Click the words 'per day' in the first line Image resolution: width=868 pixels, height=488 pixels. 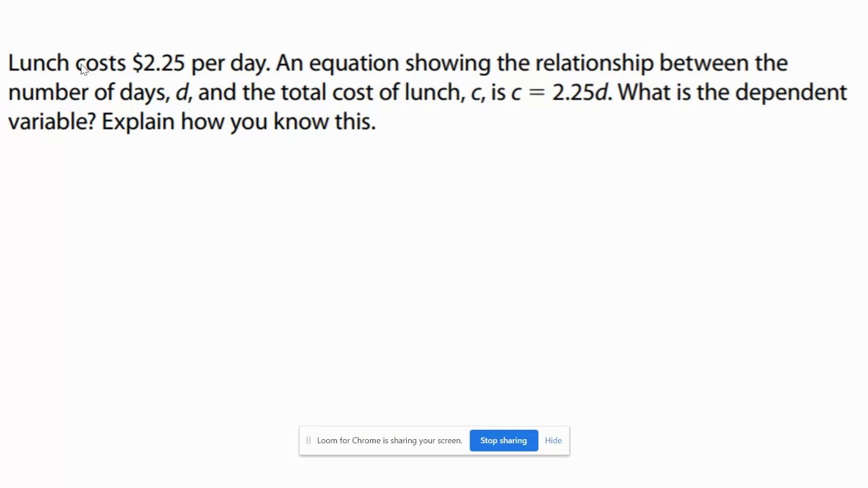tap(229, 64)
